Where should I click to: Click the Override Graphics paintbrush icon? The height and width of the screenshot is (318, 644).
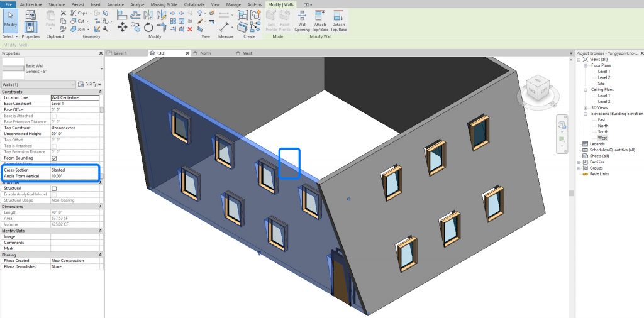(x=199, y=21)
